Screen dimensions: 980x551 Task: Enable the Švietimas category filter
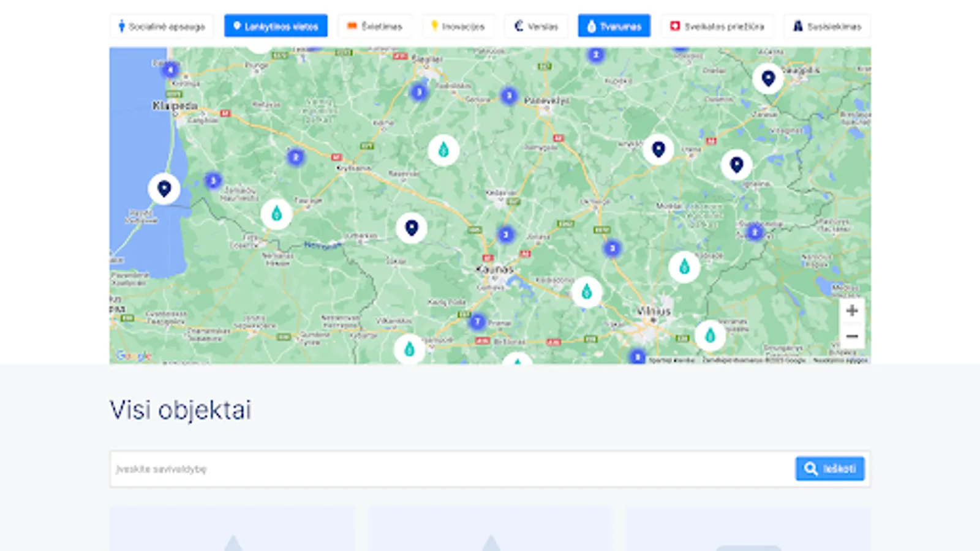pos(375,26)
